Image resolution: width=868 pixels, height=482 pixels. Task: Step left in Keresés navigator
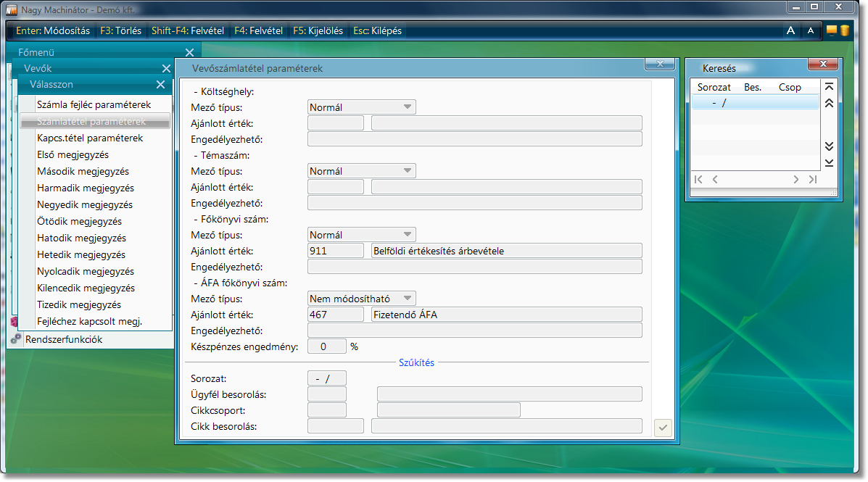715,179
